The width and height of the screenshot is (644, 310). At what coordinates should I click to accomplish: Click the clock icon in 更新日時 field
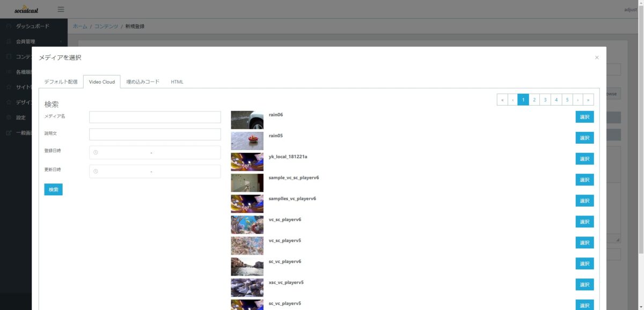96,172
